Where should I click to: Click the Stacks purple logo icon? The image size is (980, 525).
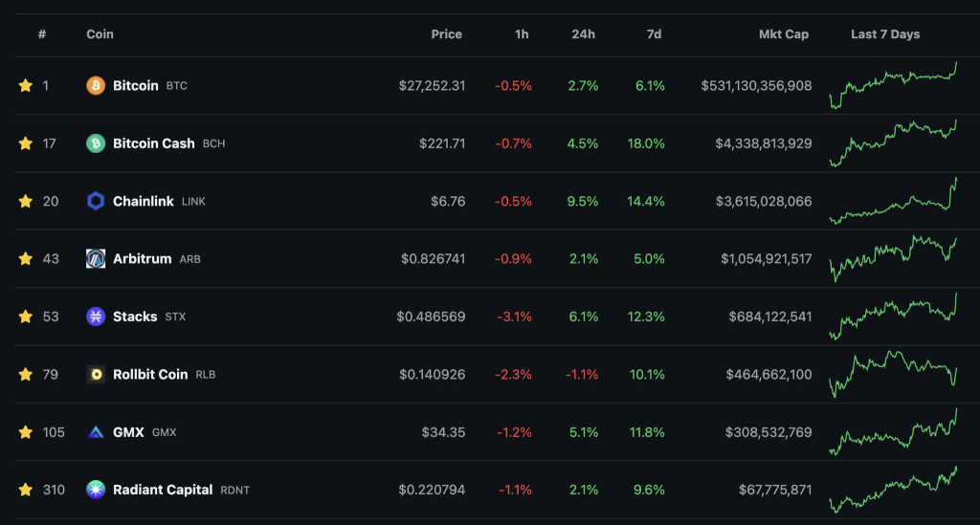96,317
